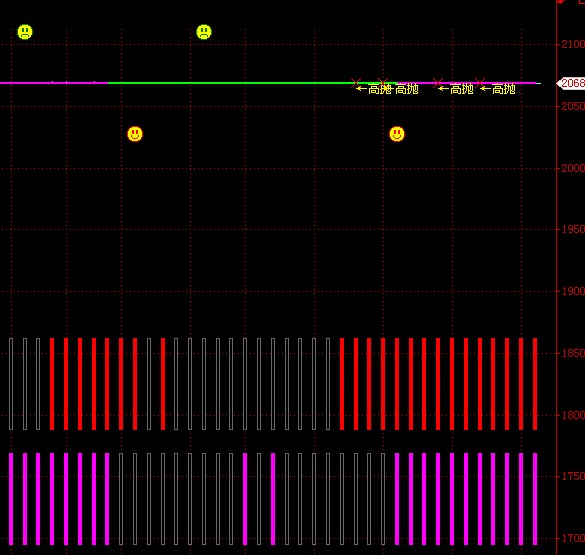The image size is (585, 555).
Task: Select the smiley face below the green line's left half
Action: (x=135, y=134)
